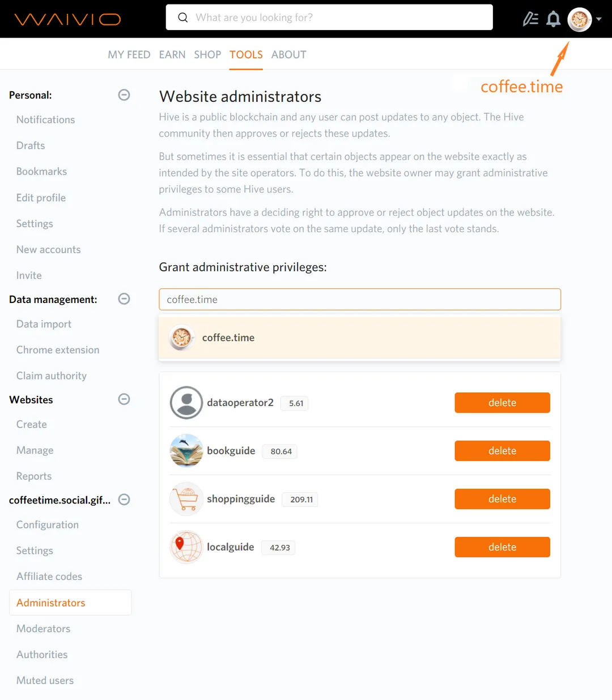Click the search magnifier icon
This screenshot has width=612, height=700.
click(x=183, y=18)
